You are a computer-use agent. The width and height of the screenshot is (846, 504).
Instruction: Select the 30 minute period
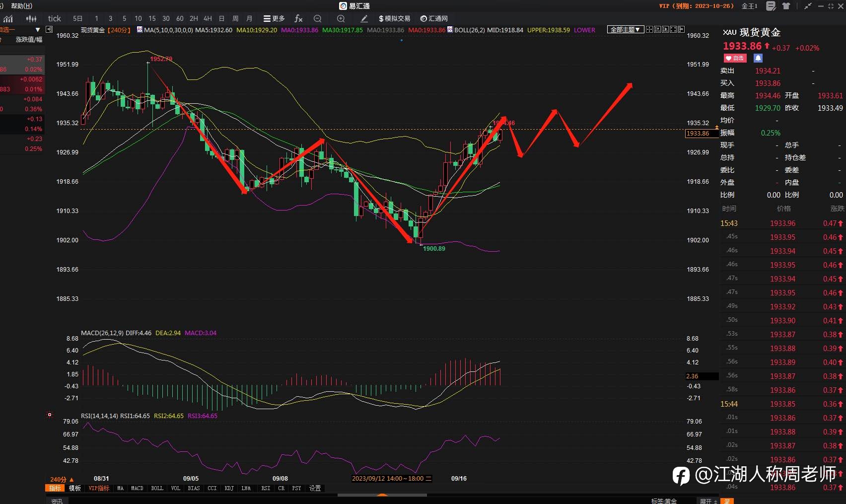(166, 18)
